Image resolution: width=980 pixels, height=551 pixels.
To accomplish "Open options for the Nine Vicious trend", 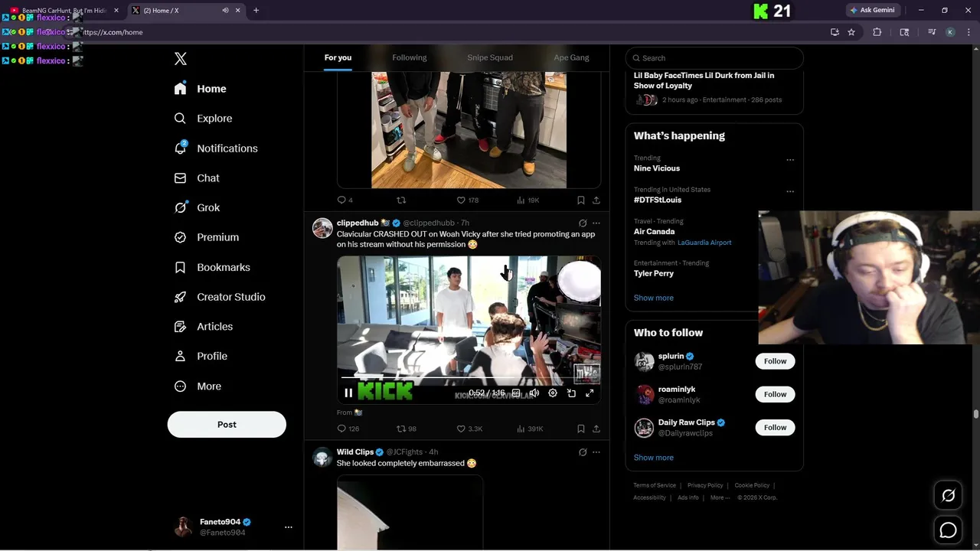I will [790, 160].
